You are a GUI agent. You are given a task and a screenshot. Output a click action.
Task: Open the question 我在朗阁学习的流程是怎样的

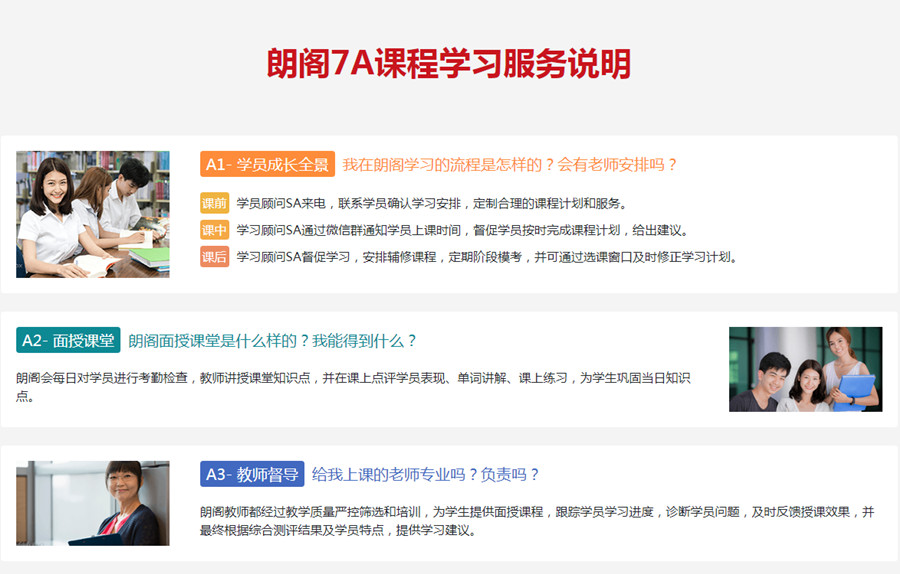click(510, 164)
